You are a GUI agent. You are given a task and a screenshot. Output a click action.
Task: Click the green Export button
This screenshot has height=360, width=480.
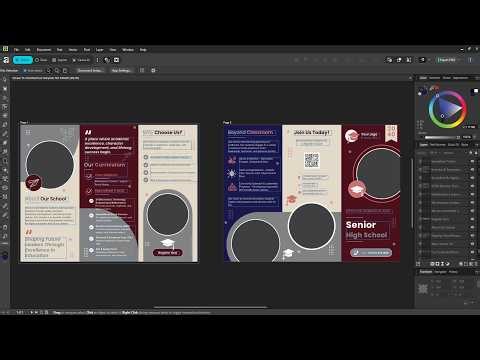pos(447,60)
